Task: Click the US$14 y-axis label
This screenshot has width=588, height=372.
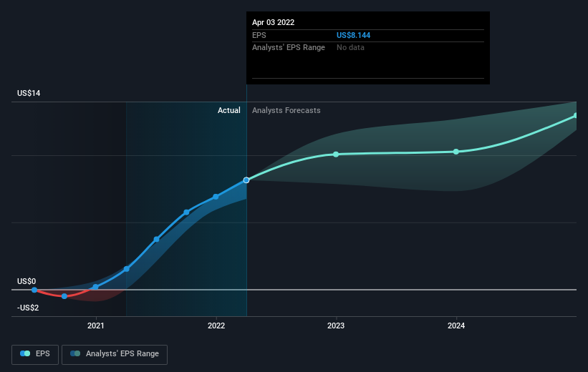Action: tap(29, 93)
